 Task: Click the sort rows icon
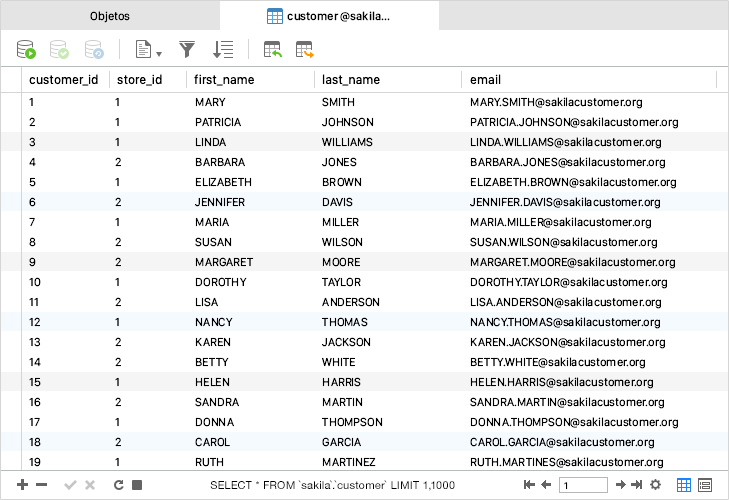[x=223, y=48]
